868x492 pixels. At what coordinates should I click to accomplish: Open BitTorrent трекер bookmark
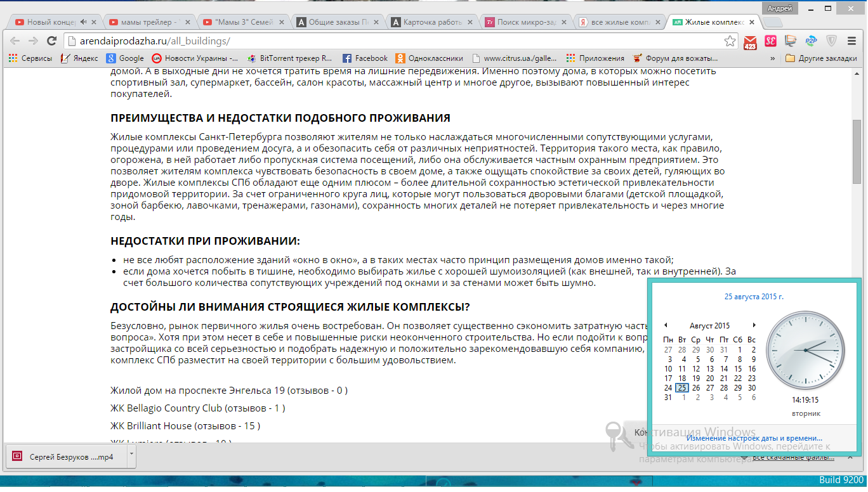click(290, 58)
